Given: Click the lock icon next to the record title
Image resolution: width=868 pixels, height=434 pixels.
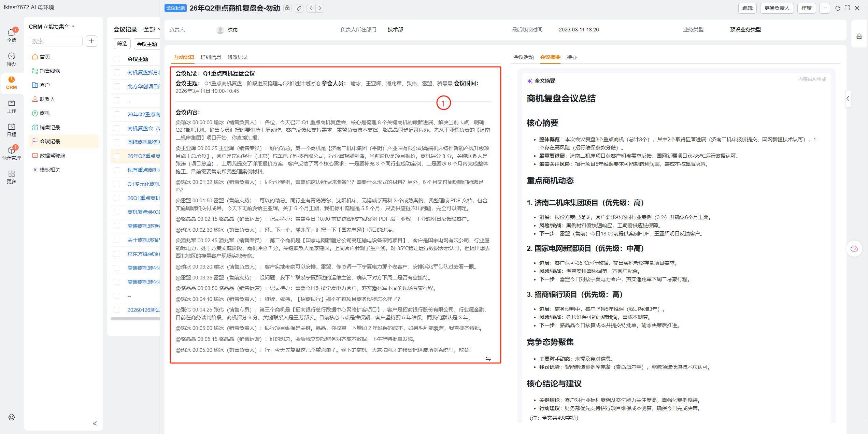Looking at the screenshot, I should pos(287,8).
